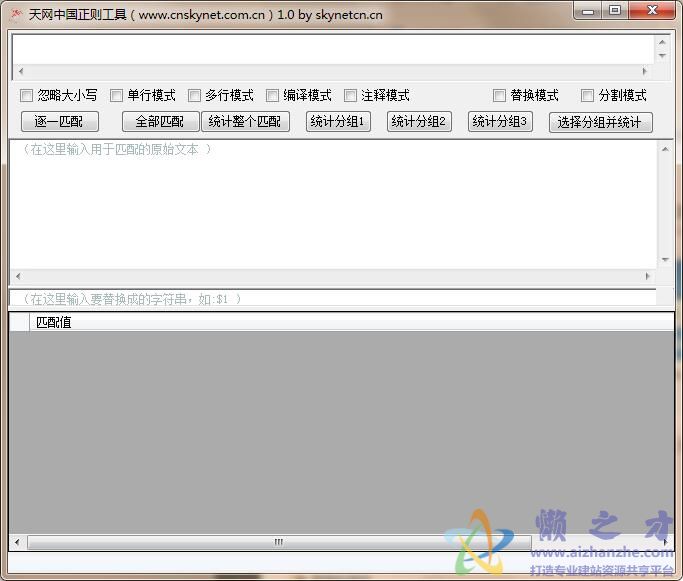Click up arrow of regex box scrollbar

click(663, 42)
